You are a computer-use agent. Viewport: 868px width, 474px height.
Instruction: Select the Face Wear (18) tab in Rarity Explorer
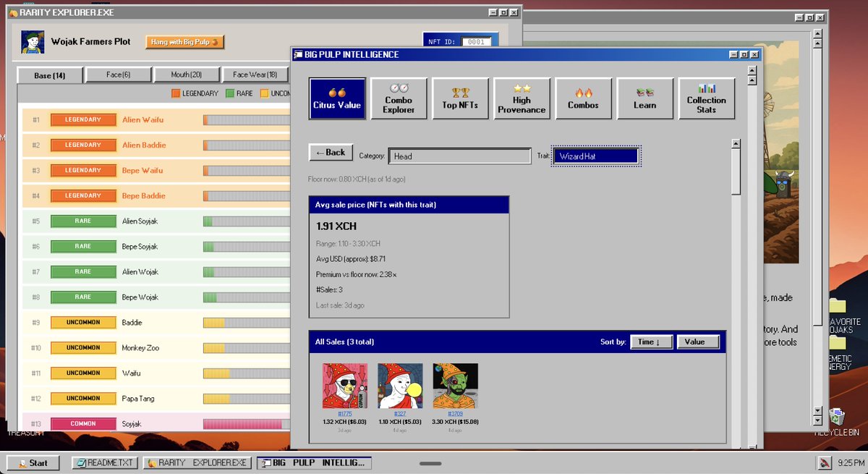tap(255, 75)
